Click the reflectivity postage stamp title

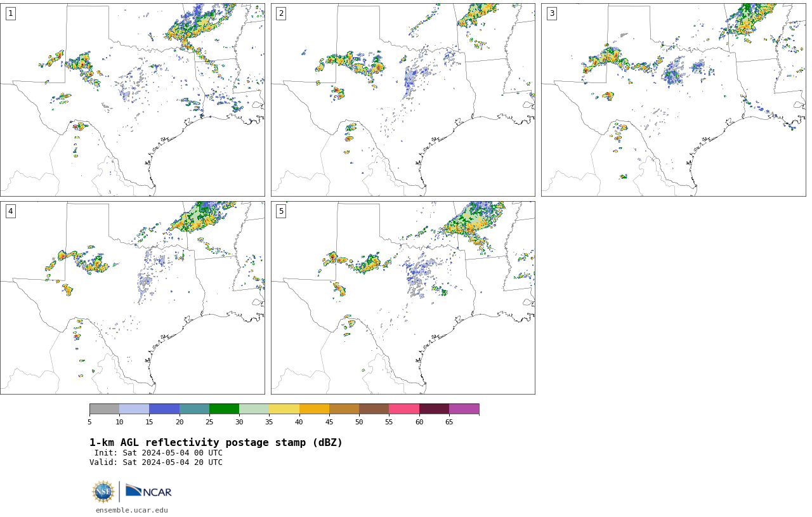tap(216, 443)
